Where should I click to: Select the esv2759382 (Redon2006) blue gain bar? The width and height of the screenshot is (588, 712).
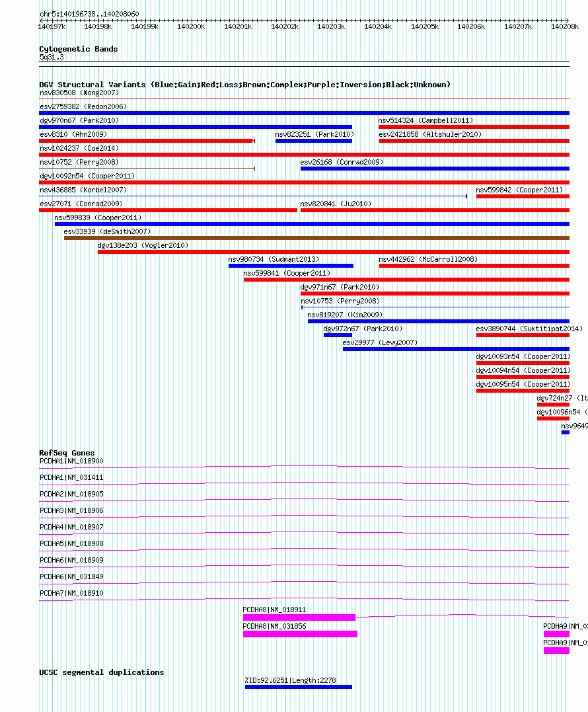305,113
